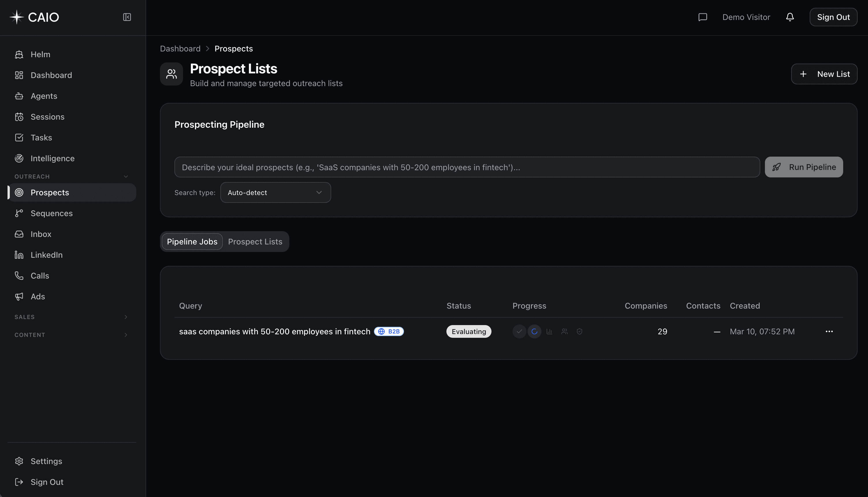The height and width of the screenshot is (497, 868).
Task: Click the New List button
Action: (x=824, y=74)
